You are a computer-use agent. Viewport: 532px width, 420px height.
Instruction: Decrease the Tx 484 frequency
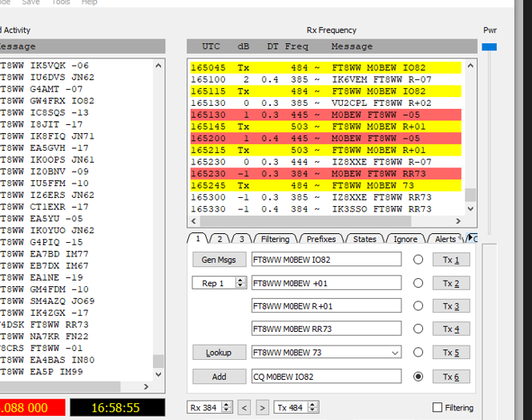pyautogui.click(x=312, y=410)
